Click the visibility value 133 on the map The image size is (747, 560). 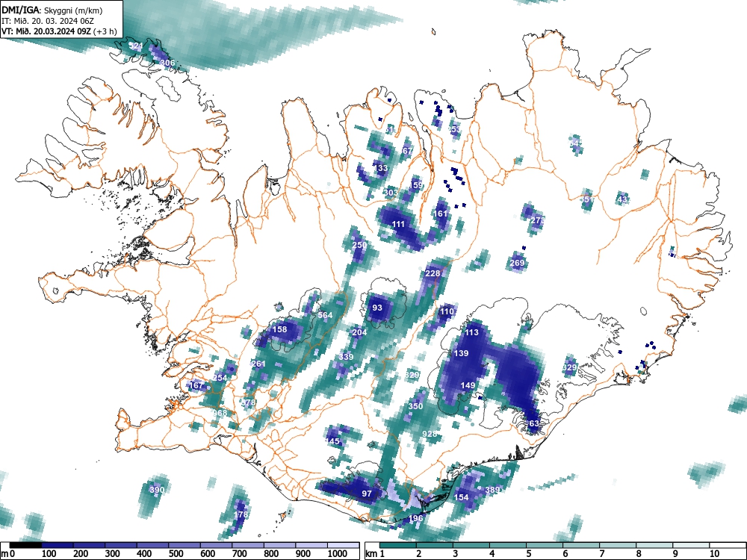(381, 168)
